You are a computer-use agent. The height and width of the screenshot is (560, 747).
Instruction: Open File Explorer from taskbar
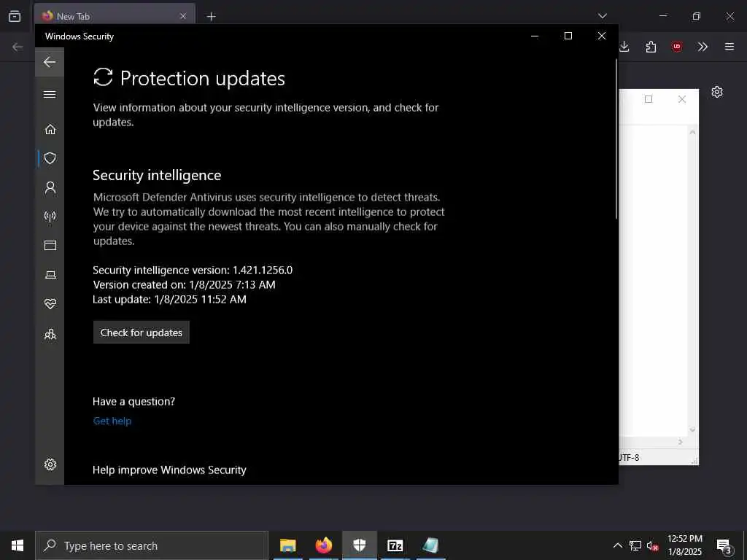point(287,545)
